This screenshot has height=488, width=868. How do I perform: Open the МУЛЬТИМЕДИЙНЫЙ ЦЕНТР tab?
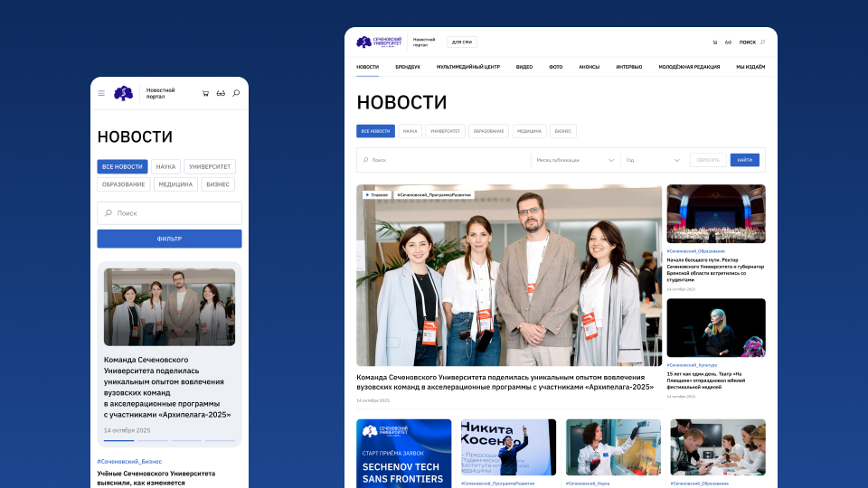467,67
